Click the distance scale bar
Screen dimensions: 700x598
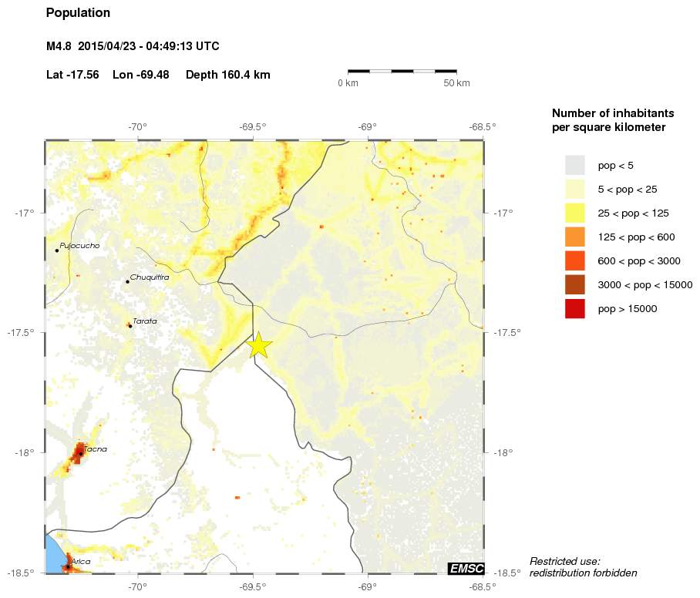(x=402, y=72)
